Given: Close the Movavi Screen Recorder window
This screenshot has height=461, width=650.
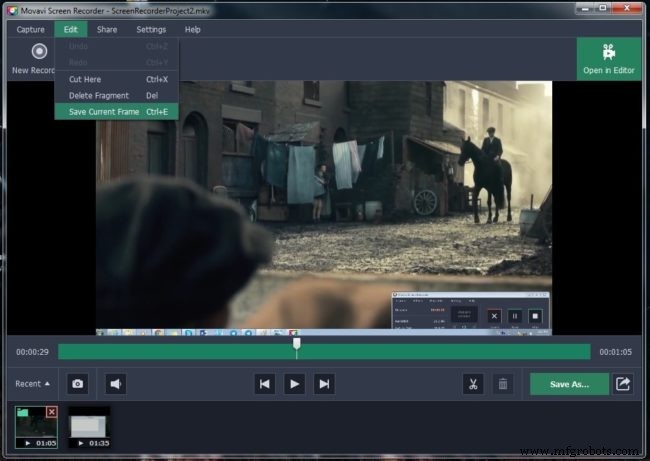Looking at the screenshot, I should coord(627,8).
